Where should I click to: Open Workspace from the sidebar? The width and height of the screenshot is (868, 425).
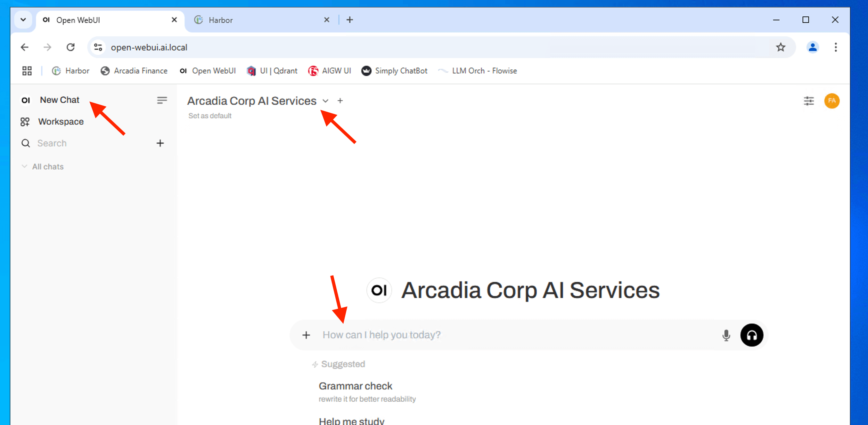tap(61, 122)
